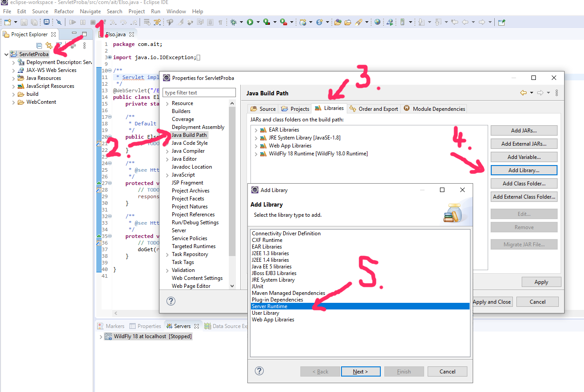The image size is (584, 392).
Task: Click help icon in Properties dialog
Action: 171,302
